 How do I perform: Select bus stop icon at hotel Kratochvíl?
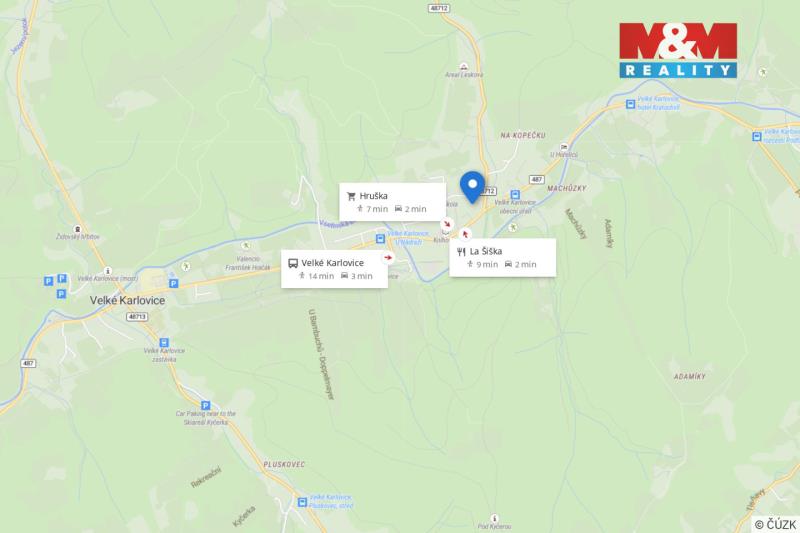click(630, 104)
